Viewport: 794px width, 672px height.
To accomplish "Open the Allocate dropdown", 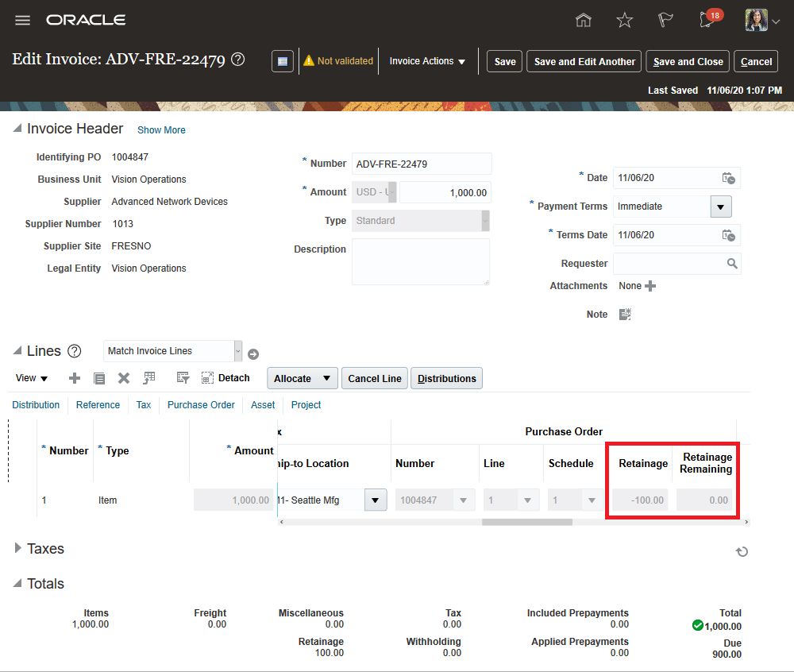I will [x=302, y=378].
